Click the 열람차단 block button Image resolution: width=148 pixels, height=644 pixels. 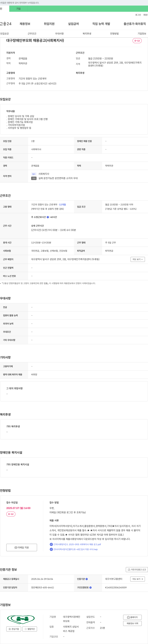30,629
